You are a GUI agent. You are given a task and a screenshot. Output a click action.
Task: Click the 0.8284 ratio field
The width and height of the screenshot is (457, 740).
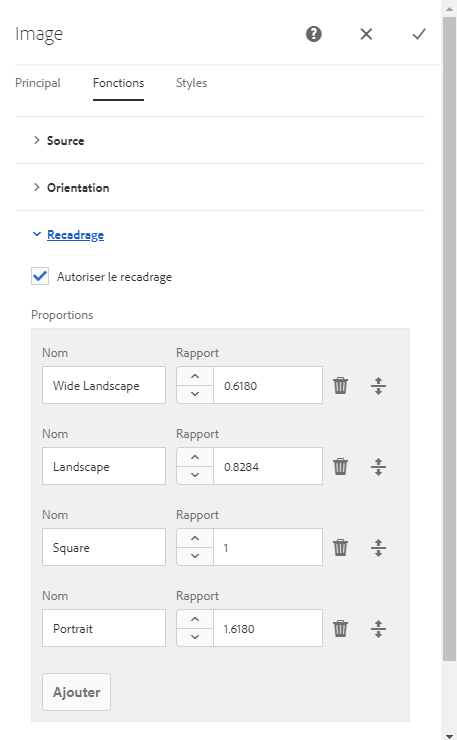click(x=268, y=466)
